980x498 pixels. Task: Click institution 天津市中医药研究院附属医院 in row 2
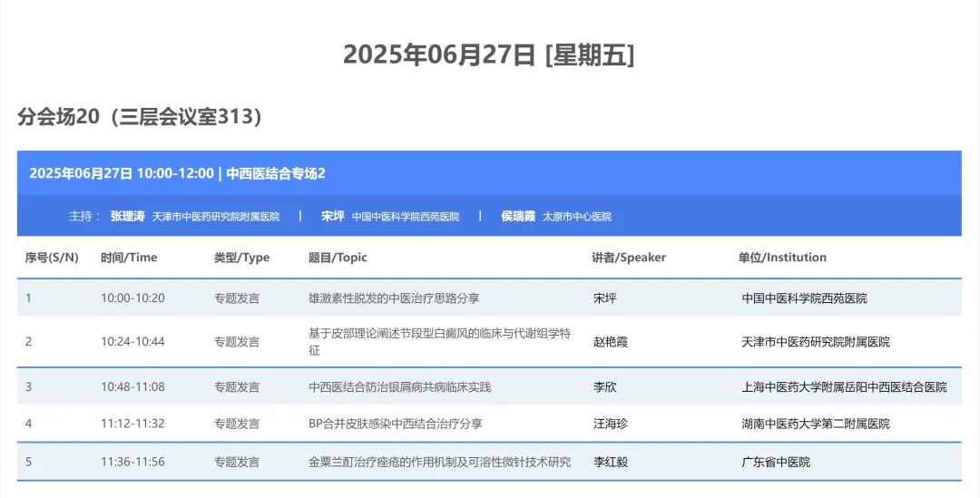pos(816,342)
